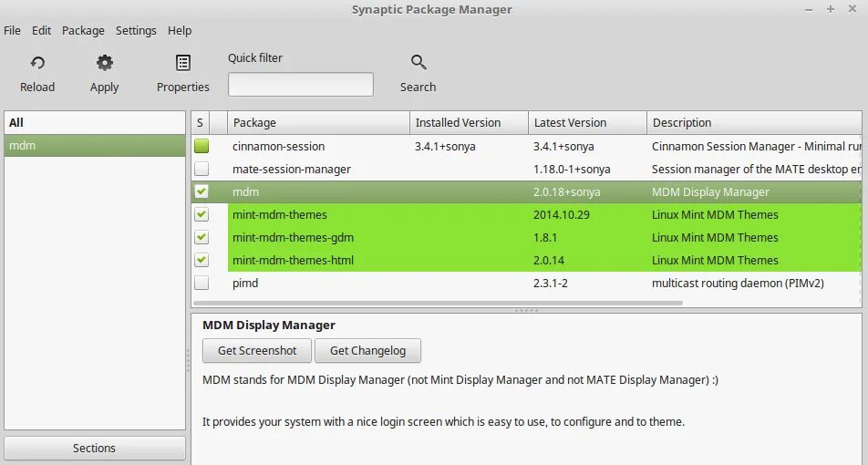Open the Settings menu

136,30
